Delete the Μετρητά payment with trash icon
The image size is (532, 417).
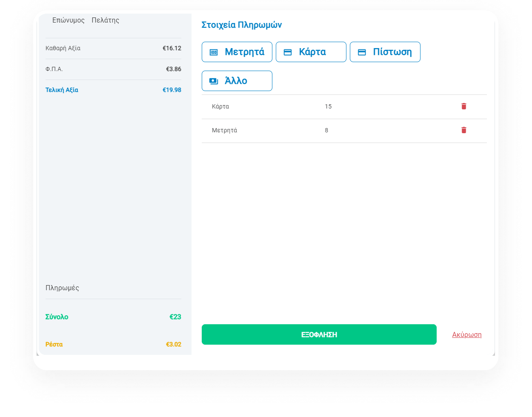pyautogui.click(x=464, y=130)
